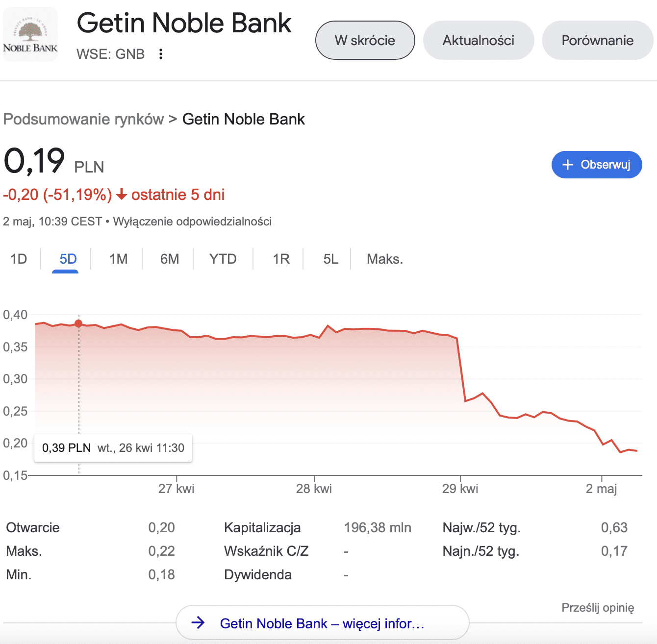Click the arrow icon beside więcej infor…
The height and width of the screenshot is (644, 657).
(x=198, y=623)
